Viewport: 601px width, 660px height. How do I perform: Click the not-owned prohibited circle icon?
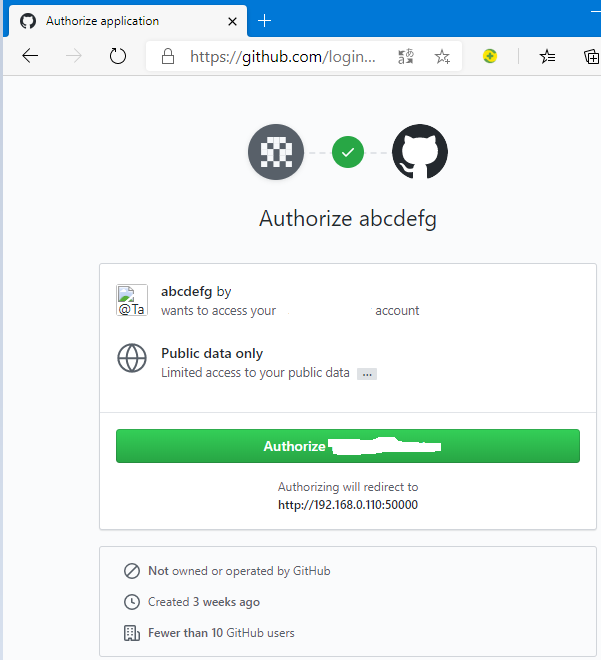pyautogui.click(x=132, y=571)
